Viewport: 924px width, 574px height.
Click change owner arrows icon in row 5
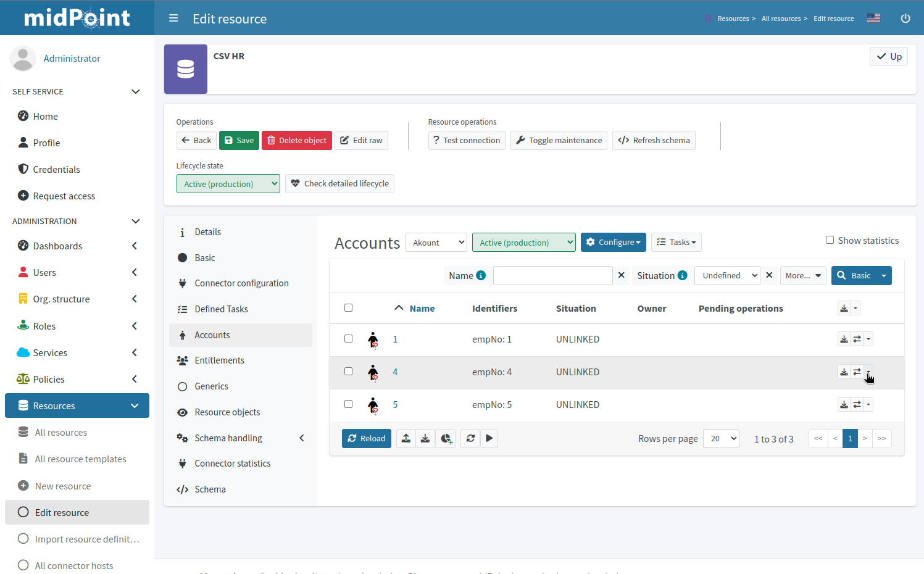(857, 404)
